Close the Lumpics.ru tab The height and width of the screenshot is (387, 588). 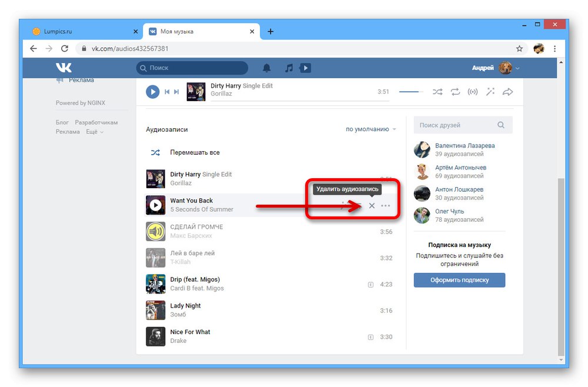tap(136, 32)
